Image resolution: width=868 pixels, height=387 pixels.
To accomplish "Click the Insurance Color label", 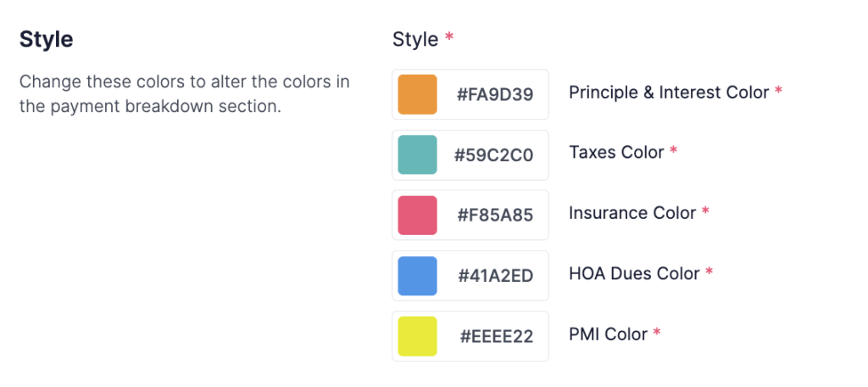I will coord(632,213).
